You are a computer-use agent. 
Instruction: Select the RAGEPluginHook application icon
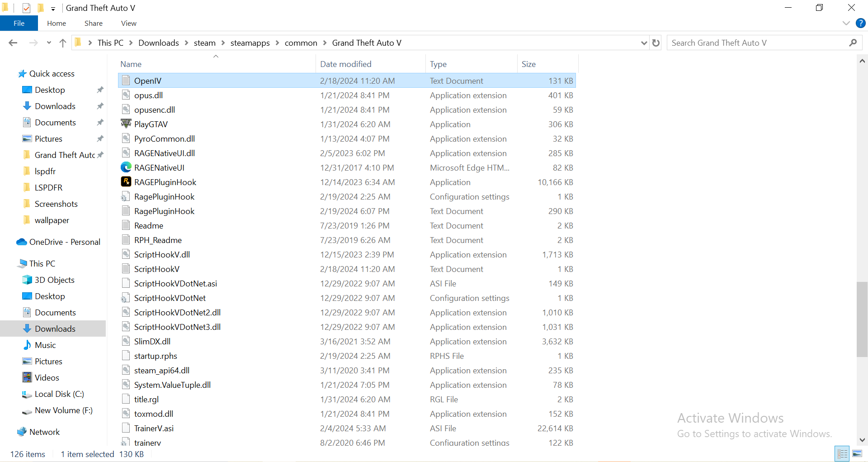pos(126,182)
